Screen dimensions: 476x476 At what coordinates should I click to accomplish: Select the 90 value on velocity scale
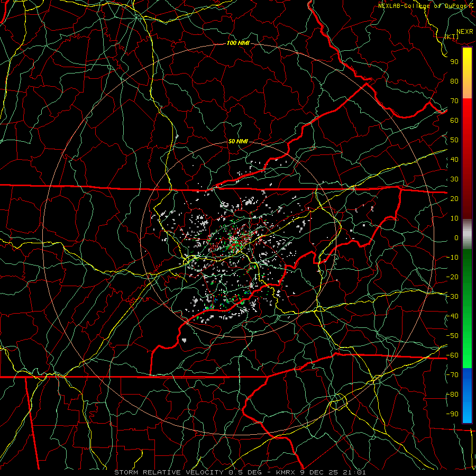click(454, 62)
